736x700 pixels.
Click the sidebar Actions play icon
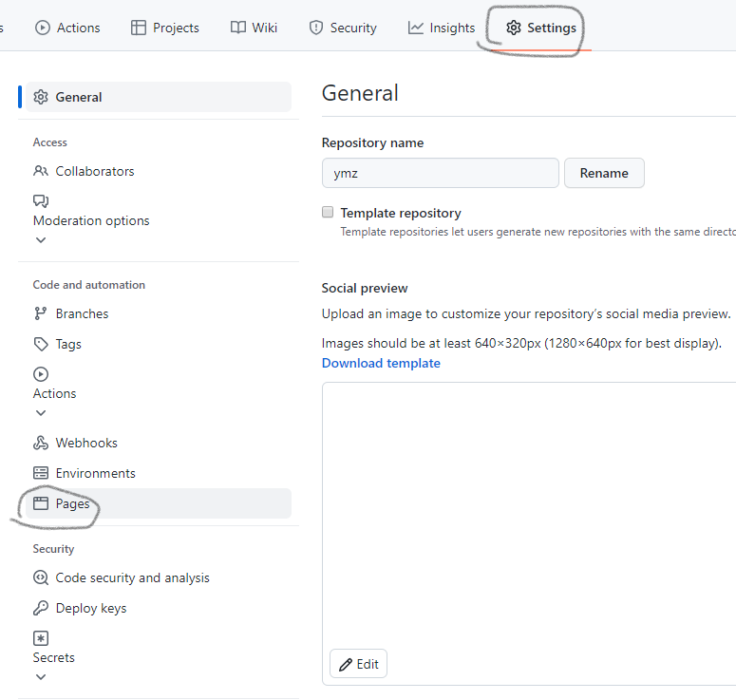tap(41, 374)
